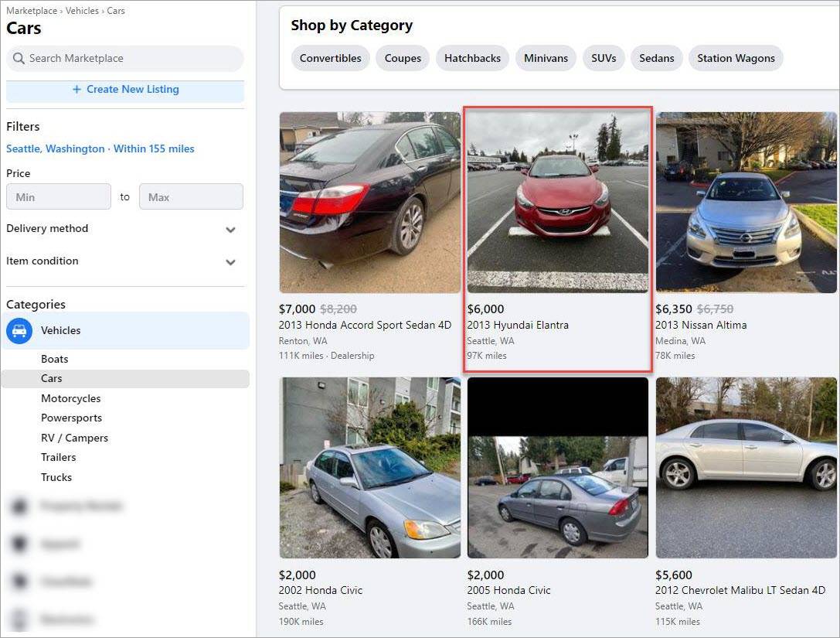Click the Renton, WA location text

[x=303, y=341]
